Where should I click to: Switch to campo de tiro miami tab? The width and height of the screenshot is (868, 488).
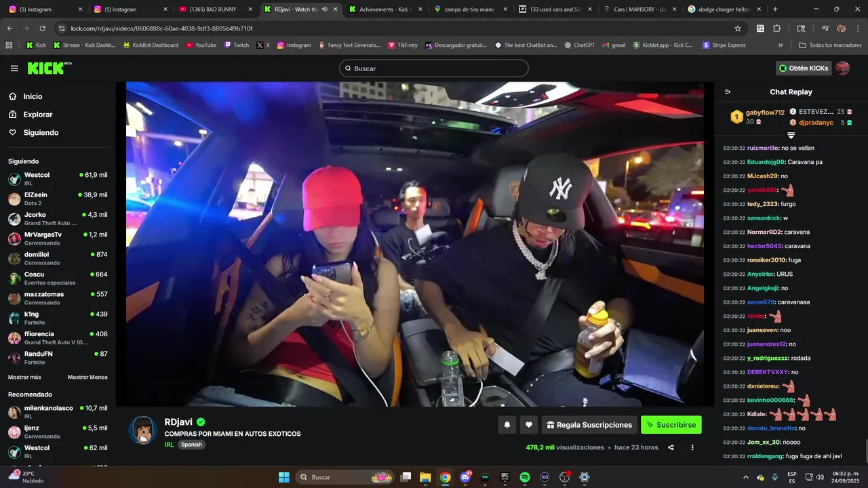pos(470,9)
